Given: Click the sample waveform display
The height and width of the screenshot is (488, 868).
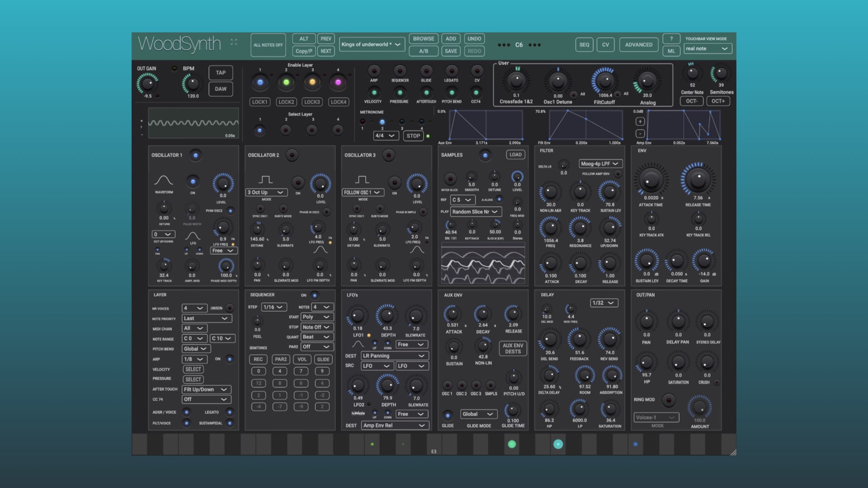Looking at the screenshot, I should [483, 264].
